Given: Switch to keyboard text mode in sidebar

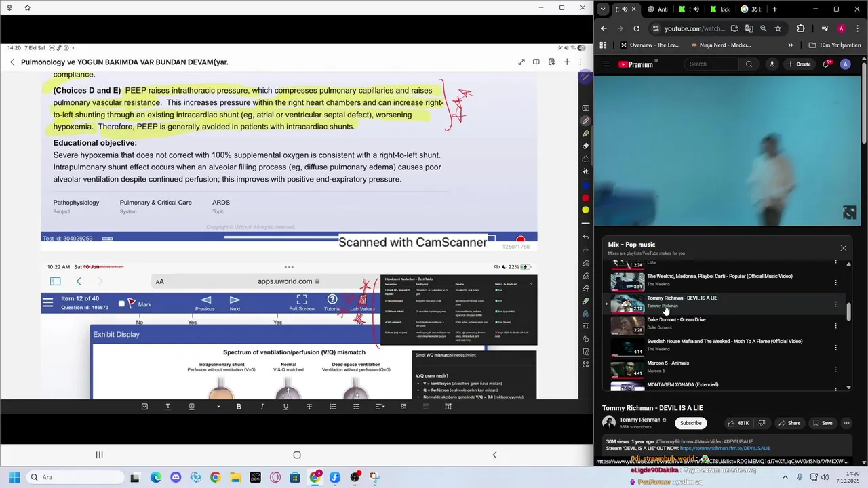Looking at the screenshot, I should click(x=586, y=108).
